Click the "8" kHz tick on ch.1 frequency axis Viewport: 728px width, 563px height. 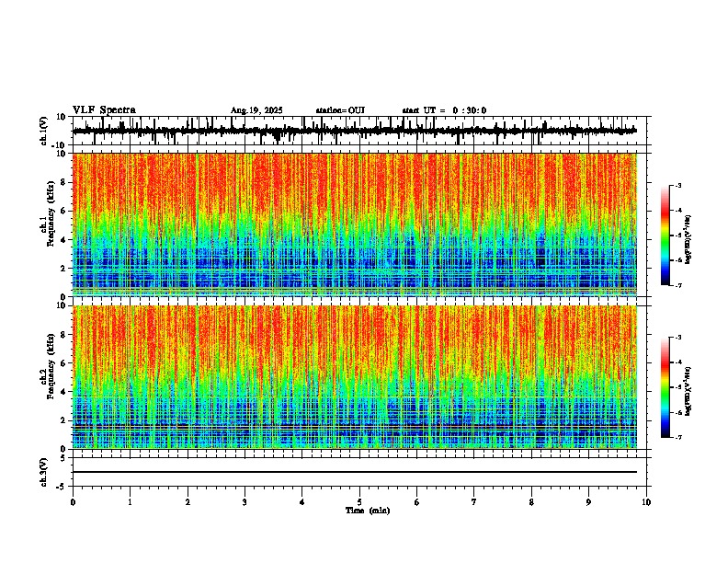(x=64, y=182)
